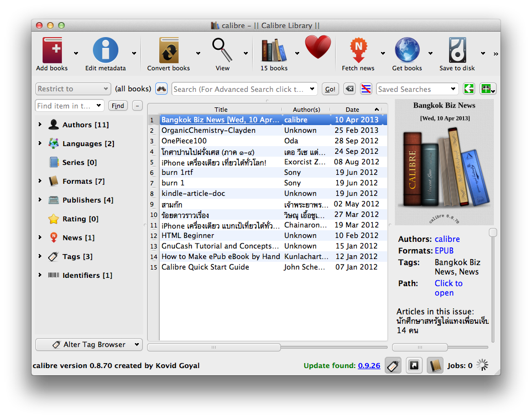Click the red heart donate icon
Image resolution: width=532 pixels, height=419 pixels.
point(317,48)
